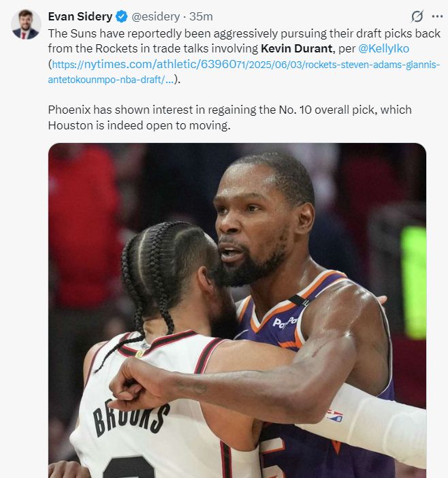Open the @esidery handle link
The width and height of the screenshot is (448, 478).
[x=155, y=16]
